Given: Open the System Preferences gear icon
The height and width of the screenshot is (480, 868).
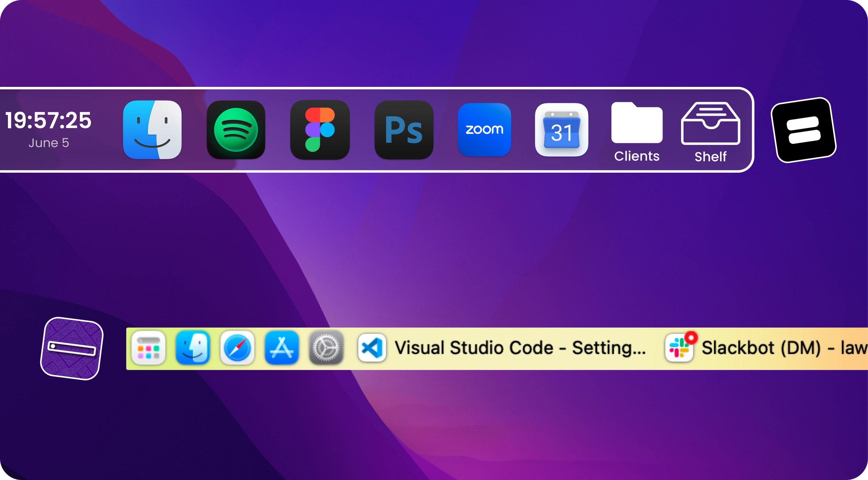Looking at the screenshot, I should (326, 348).
